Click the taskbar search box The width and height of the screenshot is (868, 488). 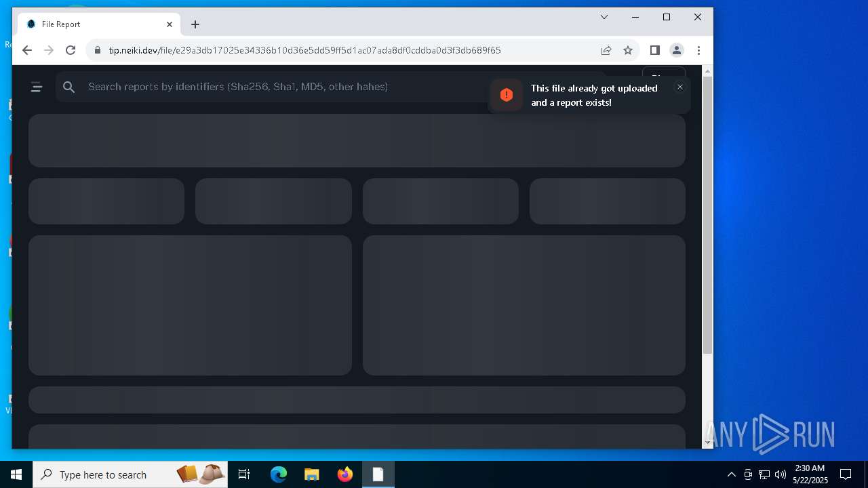click(130, 474)
